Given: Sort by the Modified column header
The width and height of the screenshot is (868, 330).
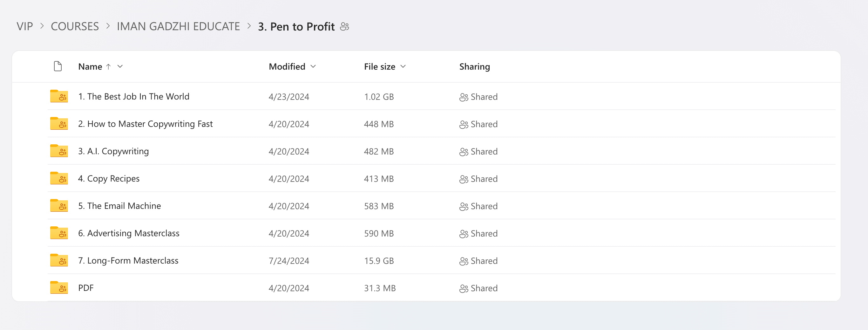Looking at the screenshot, I should 287,66.
